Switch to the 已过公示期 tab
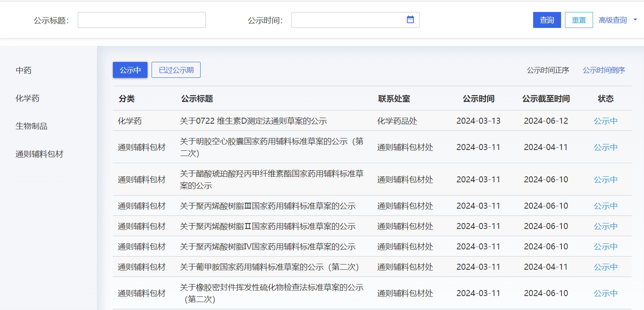644x310 pixels. point(176,70)
